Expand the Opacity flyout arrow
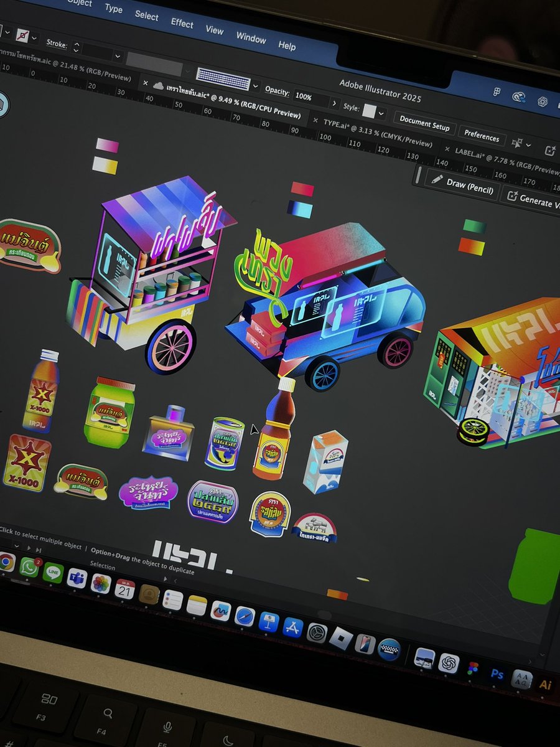 pos(335,103)
